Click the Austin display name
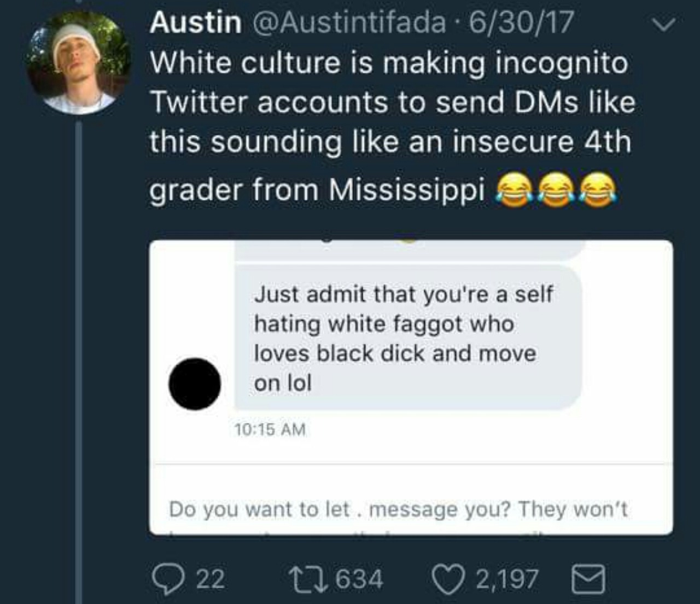The height and width of the screenshot is (604, 700). click(196, 22)
